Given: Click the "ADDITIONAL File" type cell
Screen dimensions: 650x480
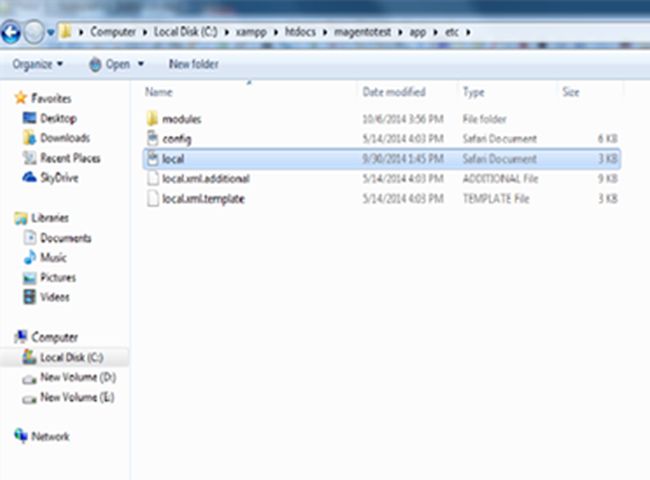Looking at the screenshot, I should (500, 179).
